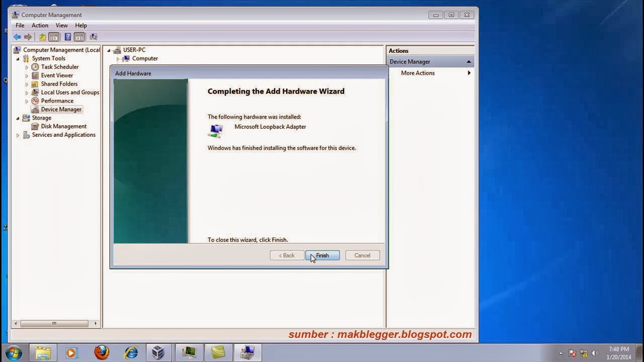This screenshot has width=644, height=362.
Task: Click the System Tools wrench icon
Action: click(26, 58)
